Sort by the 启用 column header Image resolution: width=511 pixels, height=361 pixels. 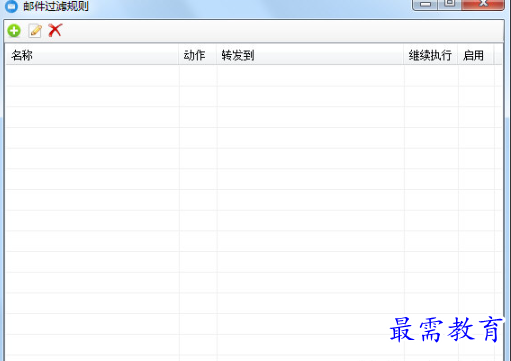point(476,55)
